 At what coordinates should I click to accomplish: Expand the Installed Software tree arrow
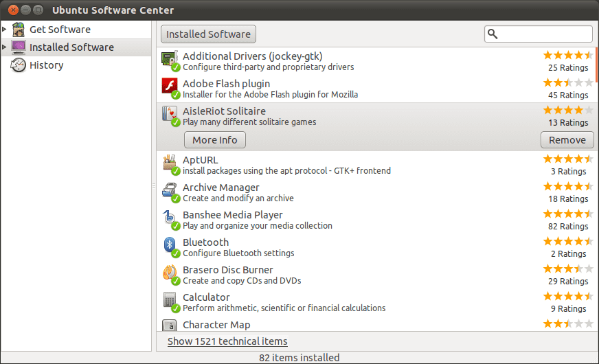(4, 47)
